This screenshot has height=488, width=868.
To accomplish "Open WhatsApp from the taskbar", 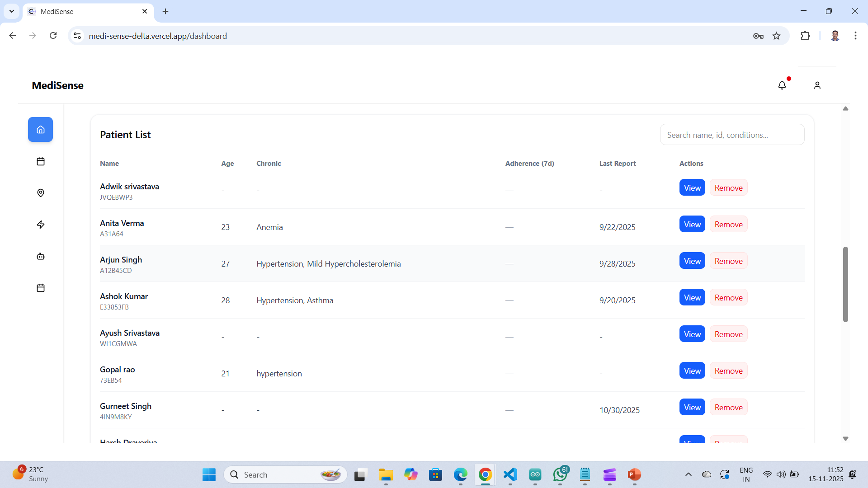I will click(x=560, y=475).
